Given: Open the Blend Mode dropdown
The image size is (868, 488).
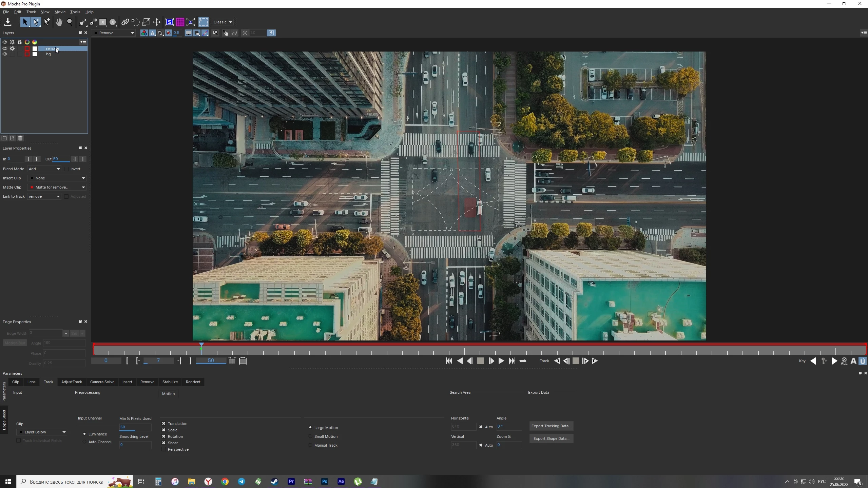Looking at the screenshot, I should point(44,169).
